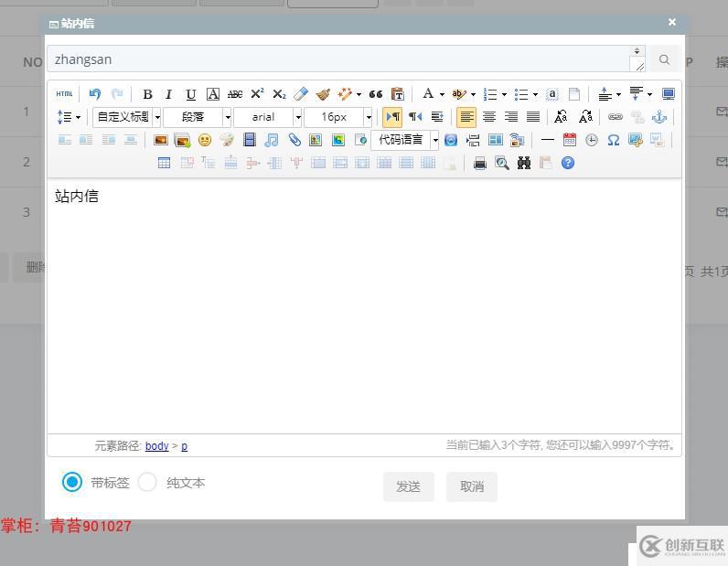Pick a text highlight background color

458,94
